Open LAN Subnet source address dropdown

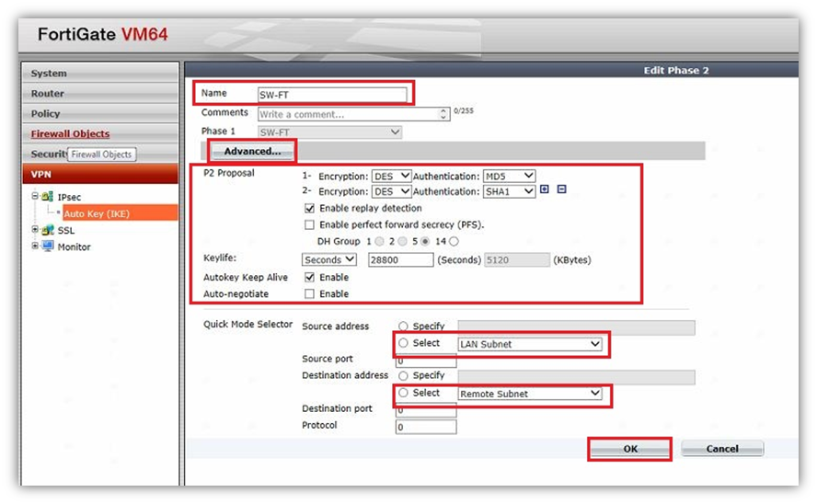(x=530, y=344)
